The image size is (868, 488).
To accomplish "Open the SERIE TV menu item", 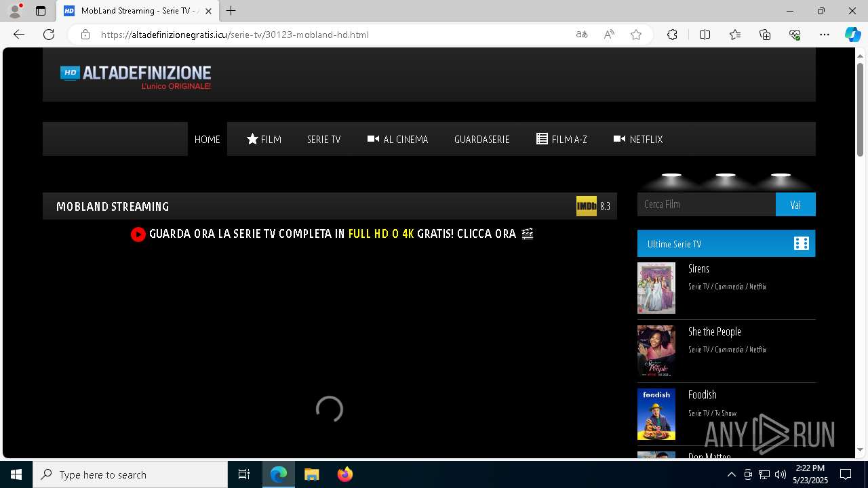I will click(323, 139).
